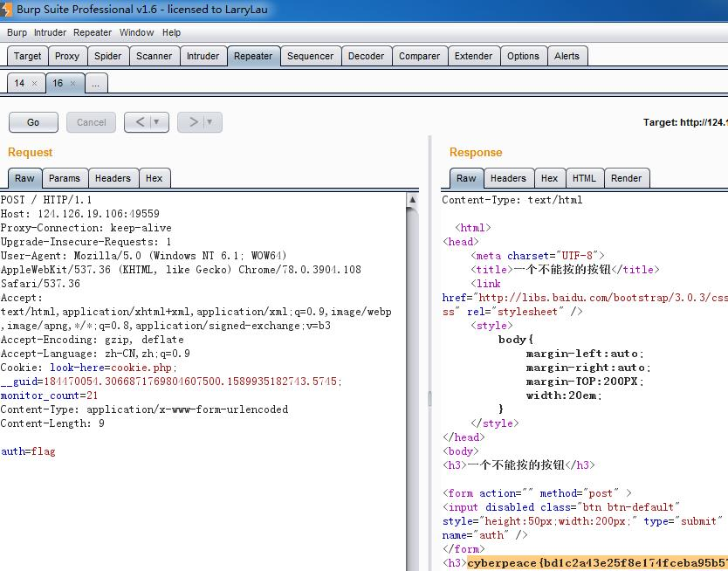Go forward with the history > arrow
Screen dimensions: 728x571
(193, 122)
